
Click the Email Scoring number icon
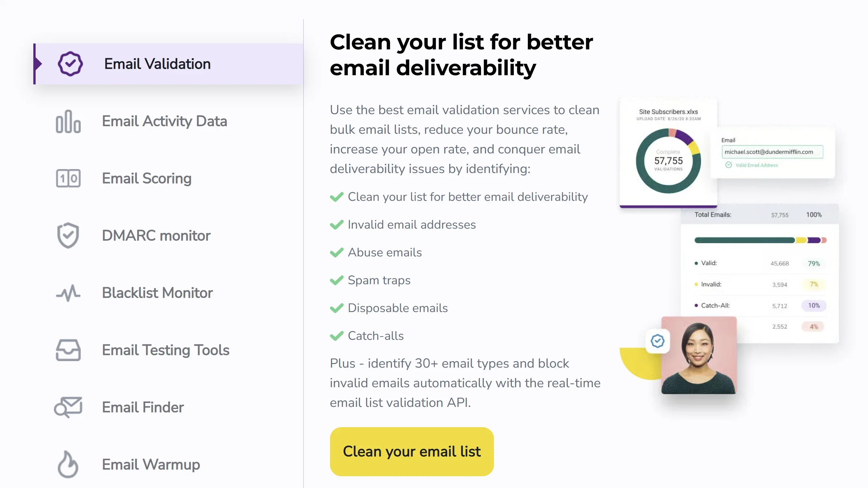pos(68,178)
